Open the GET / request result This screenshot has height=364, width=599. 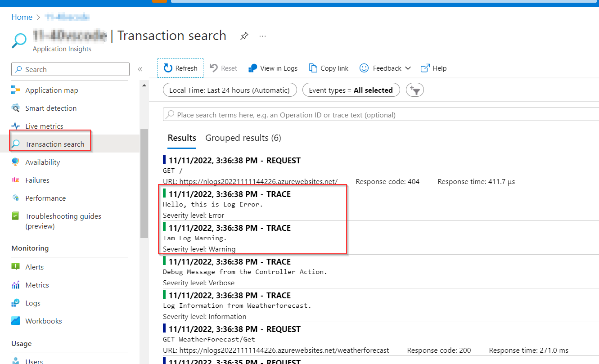(381, 171)
